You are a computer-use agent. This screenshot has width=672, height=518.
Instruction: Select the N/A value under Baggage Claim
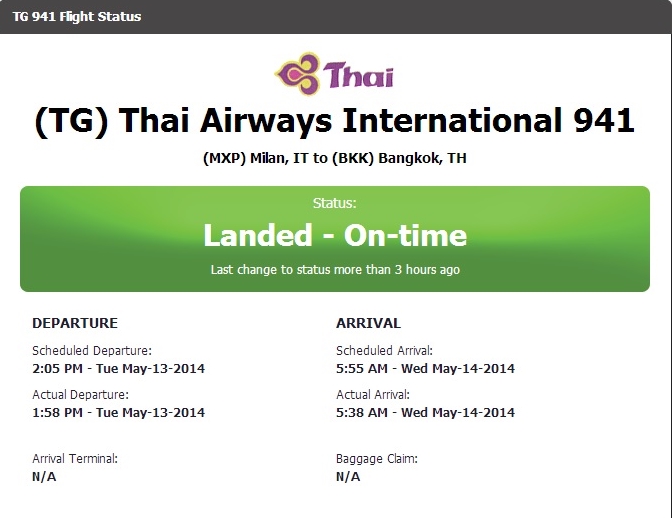pos(348,476)
